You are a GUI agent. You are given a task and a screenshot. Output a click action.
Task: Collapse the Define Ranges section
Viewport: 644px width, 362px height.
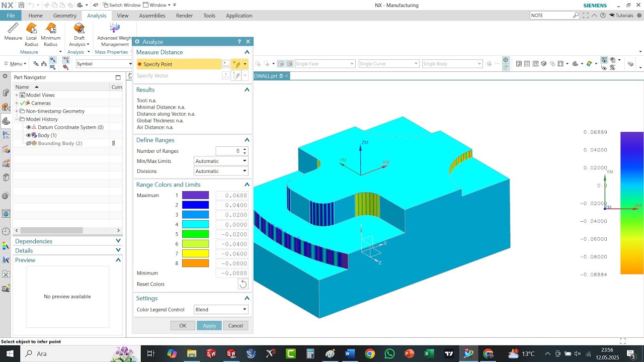pos(247,140)
